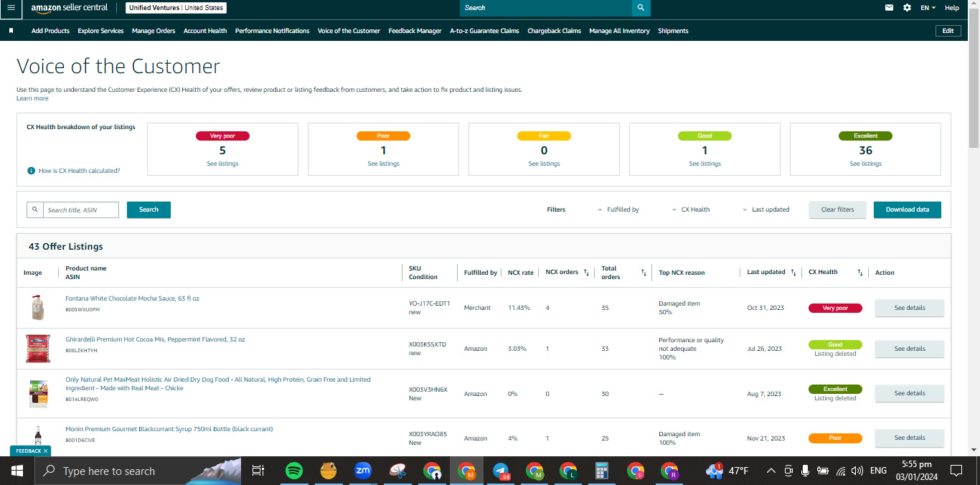
Task: Click See details for Monin Blackcurrant Syrup
Action: [909, 438]
